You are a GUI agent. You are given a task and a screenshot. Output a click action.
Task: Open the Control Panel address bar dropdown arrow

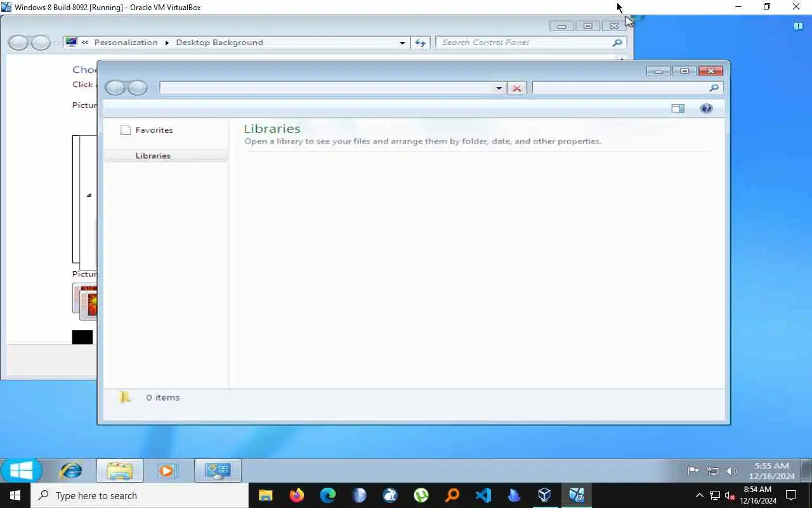402,43
